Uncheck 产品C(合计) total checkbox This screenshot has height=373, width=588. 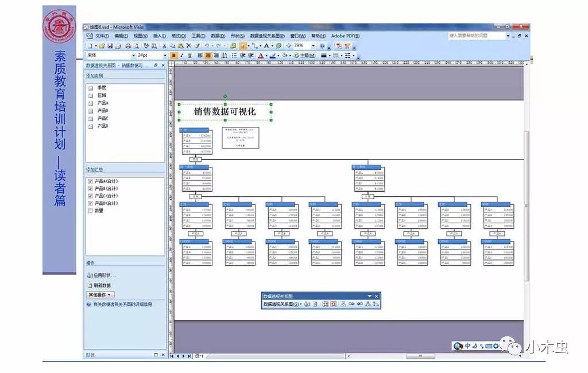(x=90, y=196)
